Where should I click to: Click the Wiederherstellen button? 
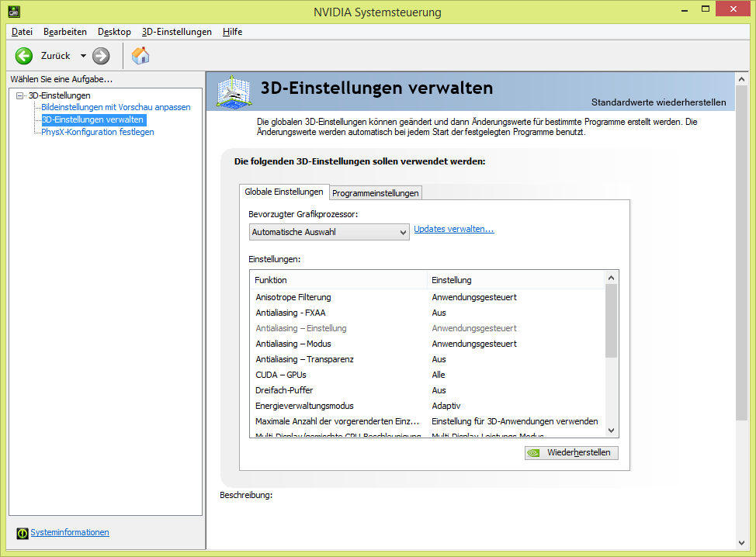coord(571,453)
